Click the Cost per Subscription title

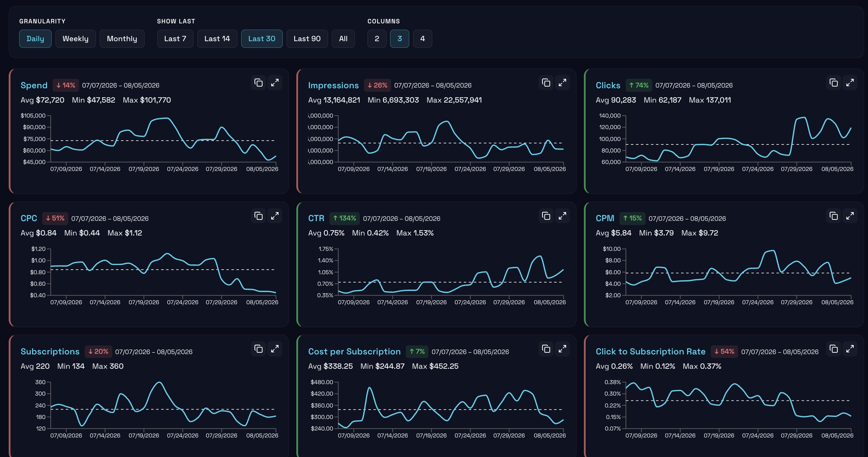click(x=354, y=352)
